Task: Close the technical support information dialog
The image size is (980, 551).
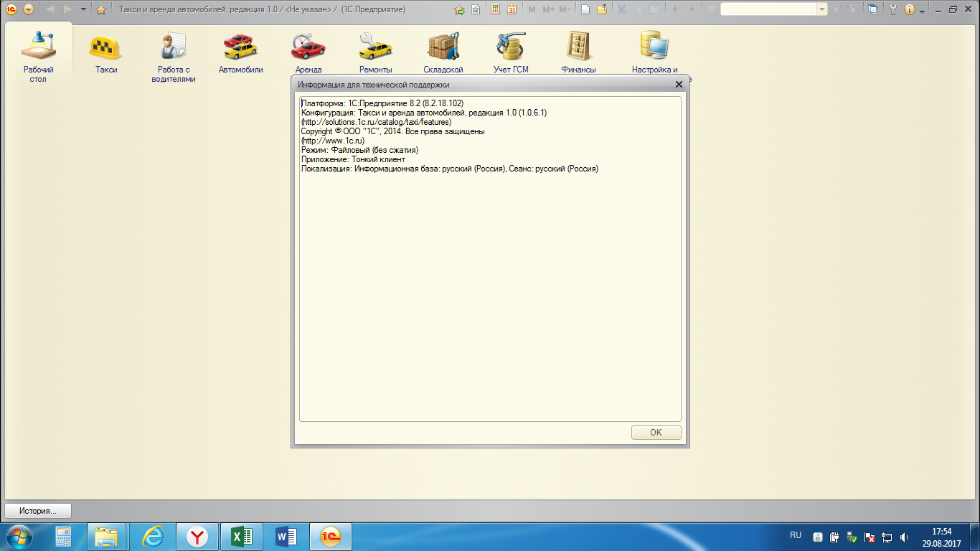Action: (679, 85)
